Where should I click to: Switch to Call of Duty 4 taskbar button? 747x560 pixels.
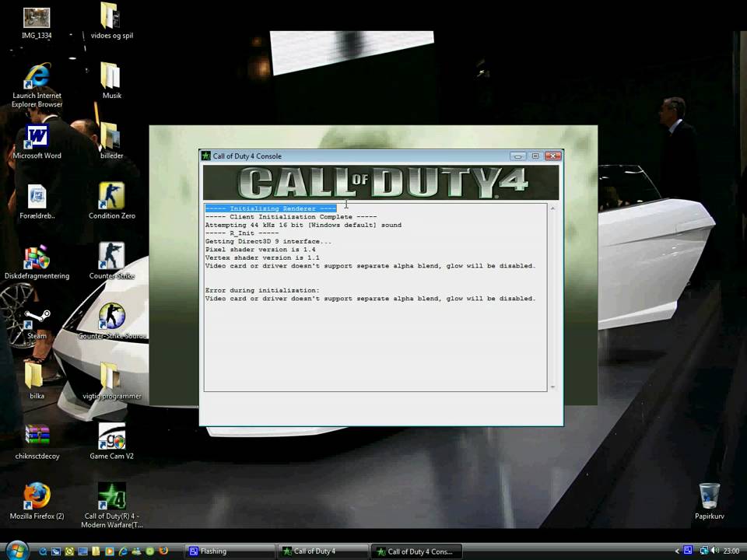(324, 551)
